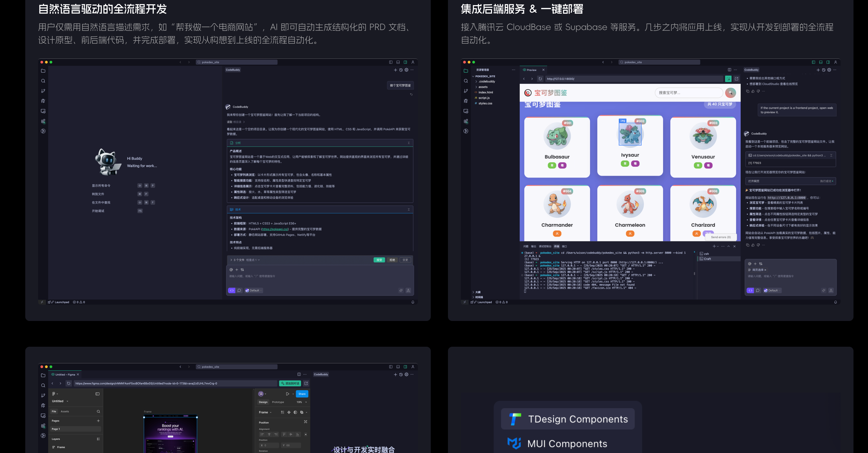The image size is (868, 453).
Task: Click the Figma Share button
Action: pos(302,394)
